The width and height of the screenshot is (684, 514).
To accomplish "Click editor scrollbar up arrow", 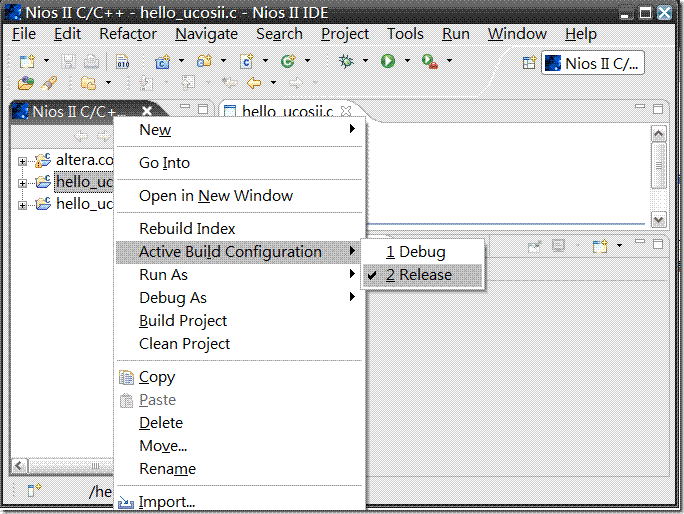I will coord(659,134).
